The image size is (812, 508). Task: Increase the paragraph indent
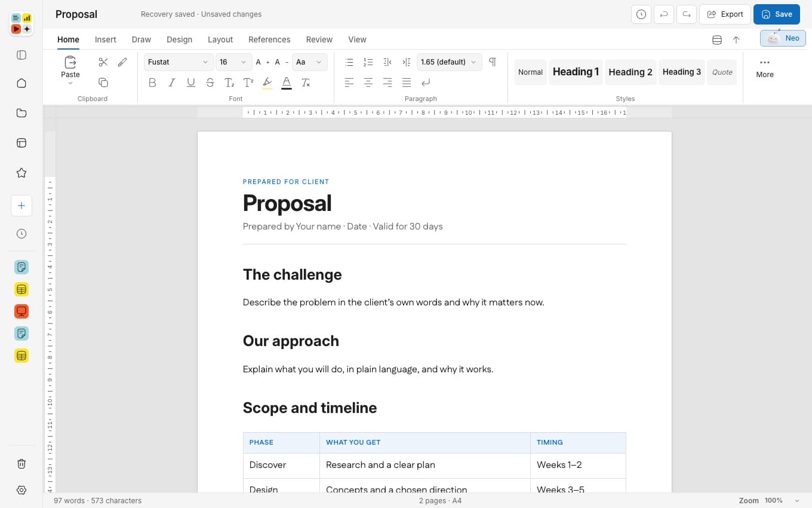[x=407, y=62]
